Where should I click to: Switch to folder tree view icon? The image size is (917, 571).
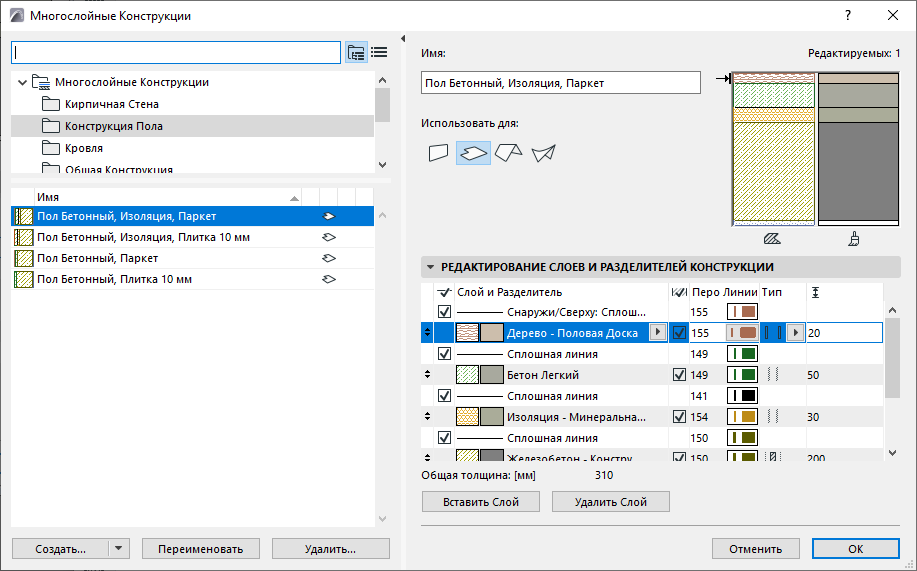356,53
